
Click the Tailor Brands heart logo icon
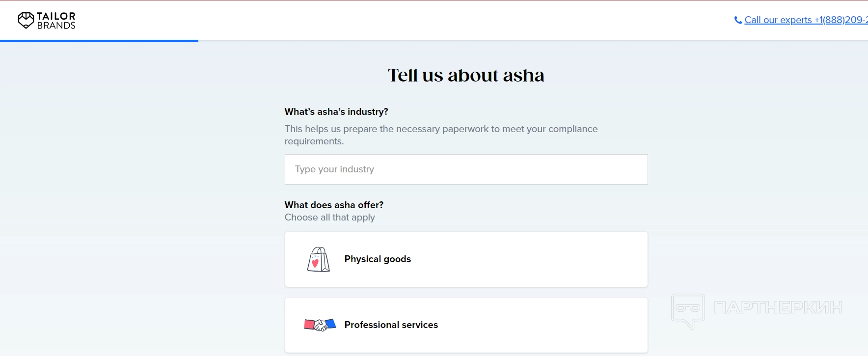(x=26, y=20)
